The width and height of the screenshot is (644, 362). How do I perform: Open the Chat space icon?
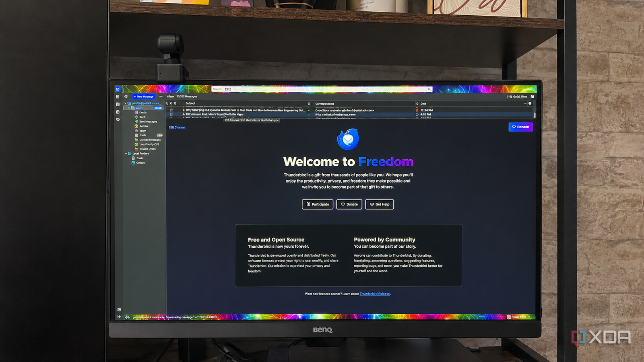(118, 119)
